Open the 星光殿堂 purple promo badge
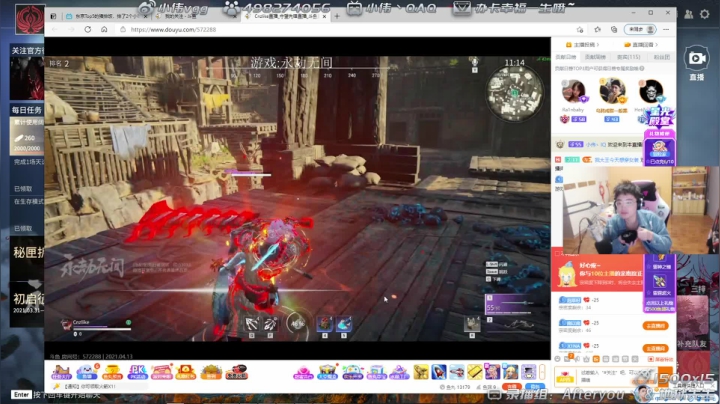The height and width of the screenshot is (404, 720). point(660,117)
